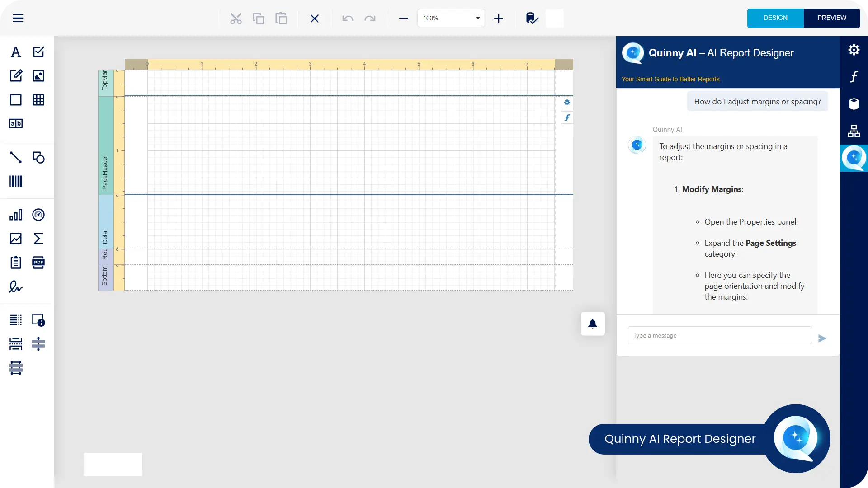Open the Report Explorer tree icon
The height and width of the screenshot is (488, 868).
tap(854, 131)
